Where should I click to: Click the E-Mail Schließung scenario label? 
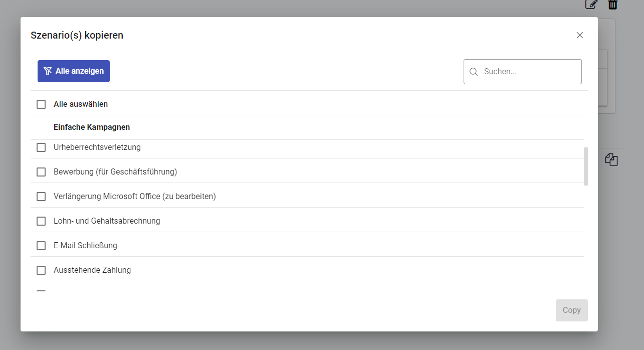(85, 246)
